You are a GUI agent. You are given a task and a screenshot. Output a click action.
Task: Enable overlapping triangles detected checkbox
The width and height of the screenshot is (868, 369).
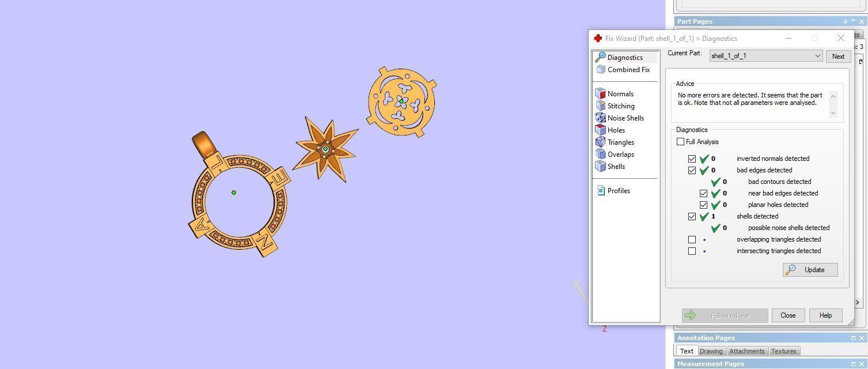coord(692,239)
